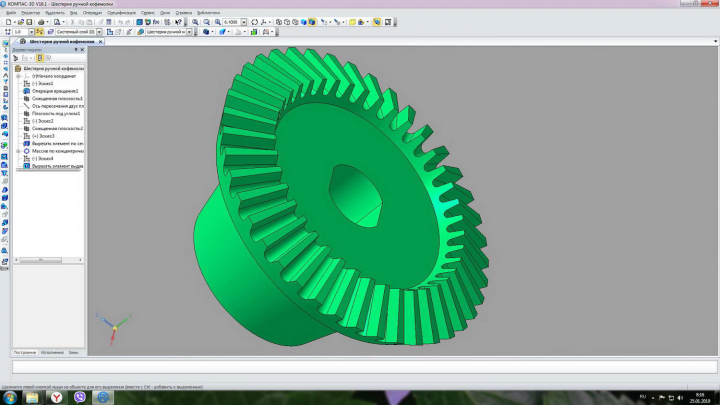Click the command prompt input field
Image resolution: width=720 pixels, height=405 pixels.
click(365, 367)
